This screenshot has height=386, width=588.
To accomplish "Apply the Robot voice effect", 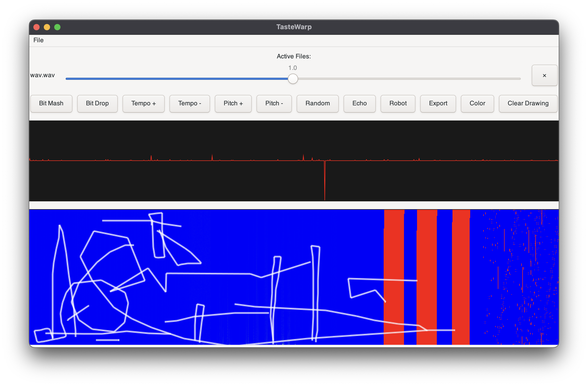I will coord(398,104).
